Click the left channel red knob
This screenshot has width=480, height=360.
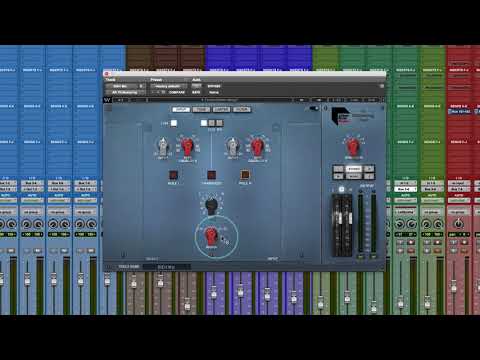point(187,146)
